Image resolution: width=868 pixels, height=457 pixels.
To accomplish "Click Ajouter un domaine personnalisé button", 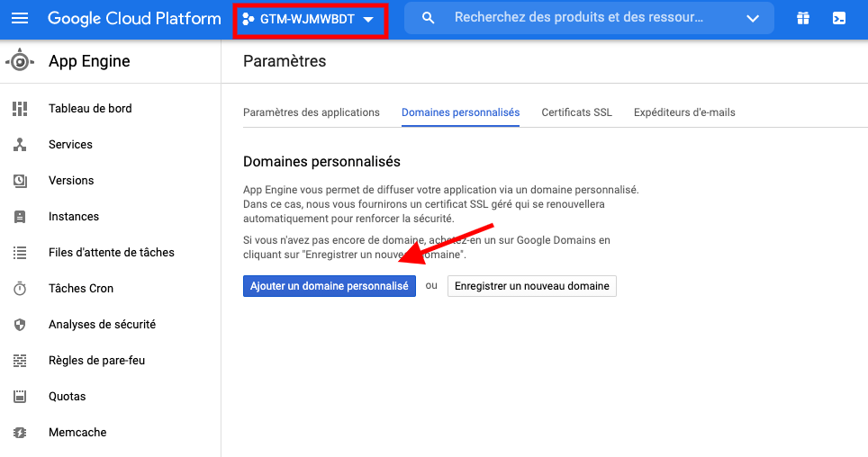I will point(330,286).
